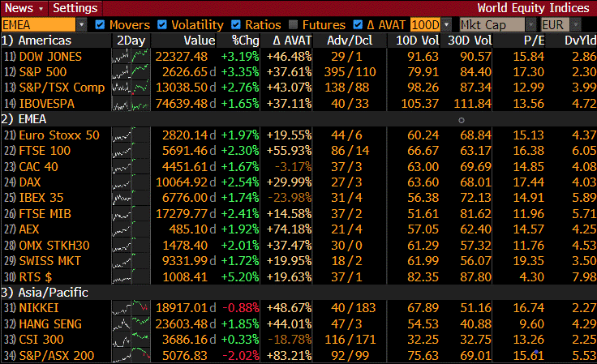This screenshot has width=597, height=364.
Task: Click HANG SENG P/E value 9.60
Action: [x=532, y=324]
